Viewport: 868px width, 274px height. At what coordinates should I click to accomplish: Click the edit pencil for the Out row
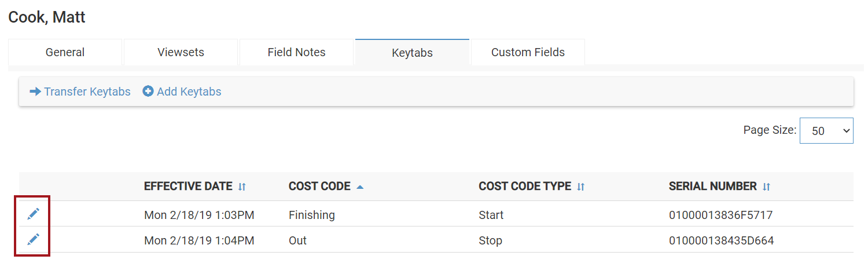pos(34,239)
